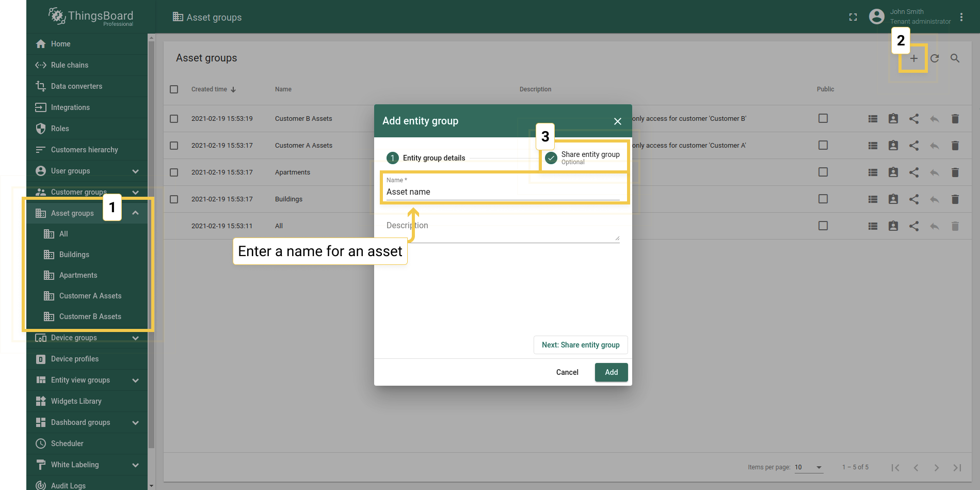Tick the checkbox for Customer A Assets row
Viewport: 980px width, 490px height.
(x=174, y=146)
